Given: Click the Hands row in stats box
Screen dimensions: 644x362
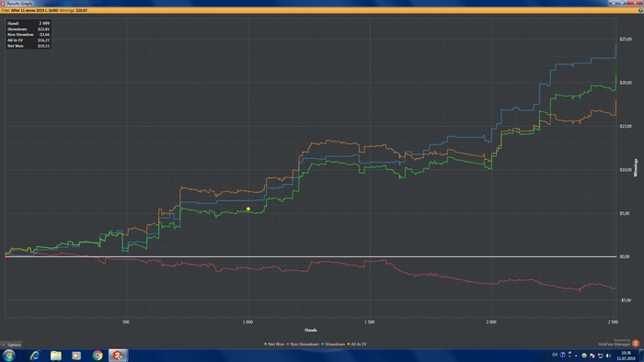Looking at the screenshot, I should point(29,23).
